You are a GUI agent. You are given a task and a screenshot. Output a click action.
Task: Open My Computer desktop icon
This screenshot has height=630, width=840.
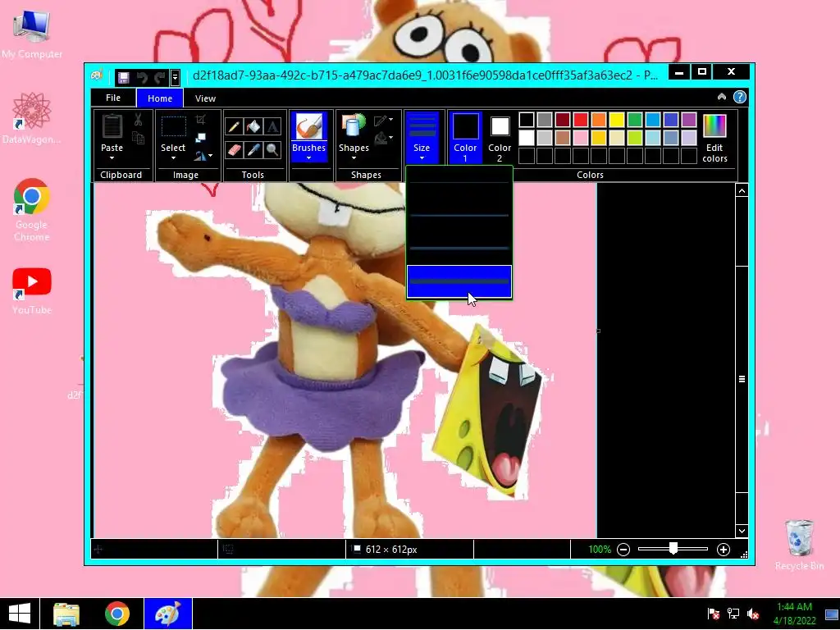[x=32, y=34]
